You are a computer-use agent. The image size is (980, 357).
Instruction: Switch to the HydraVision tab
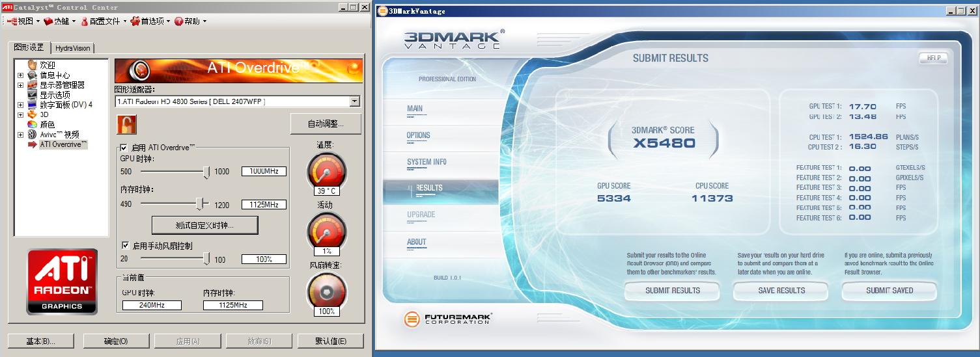73,48
